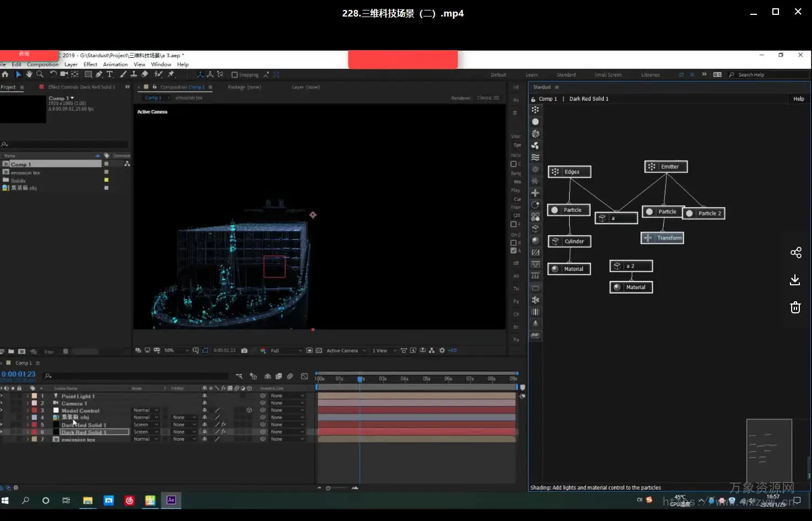The height and width of the screenshot is (521, 812).
Task: Enable the Snapping checkbox
Action: [235, 75]
